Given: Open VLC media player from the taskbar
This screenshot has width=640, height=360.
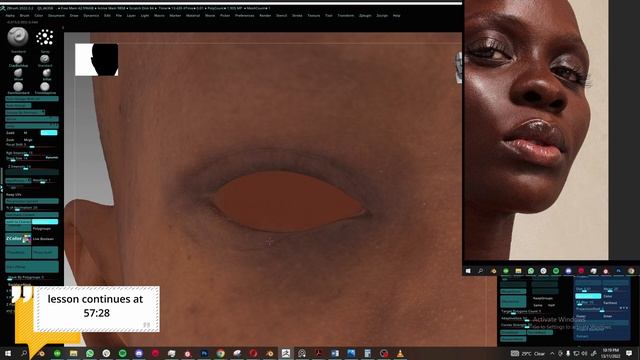Looking at the screenshot, I should (400, 353).
